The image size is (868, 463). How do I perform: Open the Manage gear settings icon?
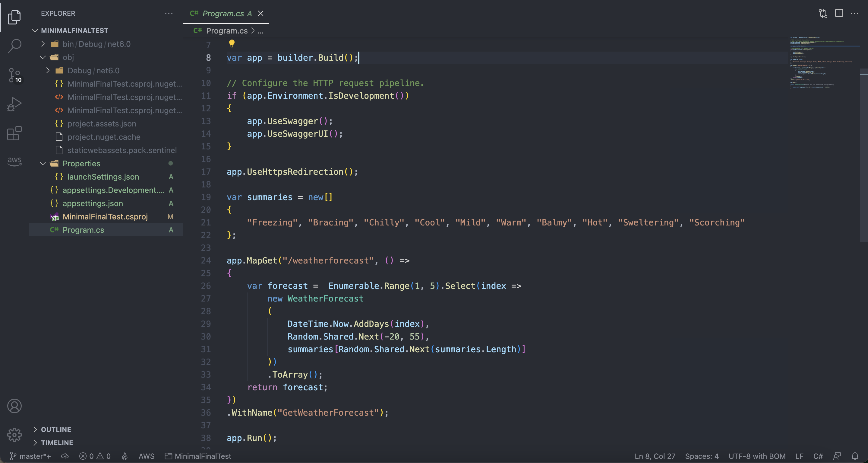click(x=14, y=435)
